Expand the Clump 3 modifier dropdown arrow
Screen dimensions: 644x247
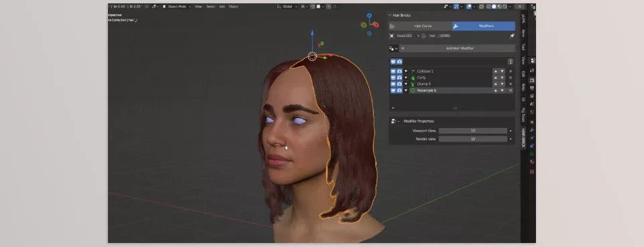click(x=406, y=84)
